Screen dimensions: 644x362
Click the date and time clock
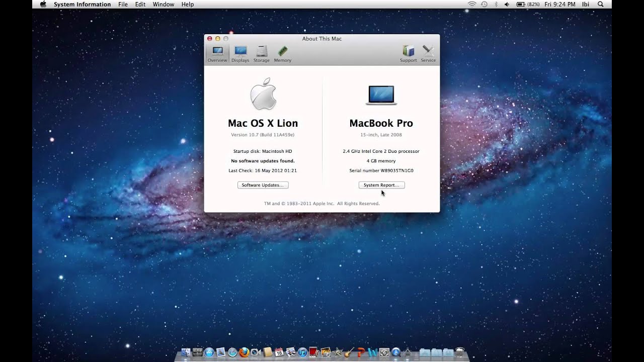coord(560,4)
